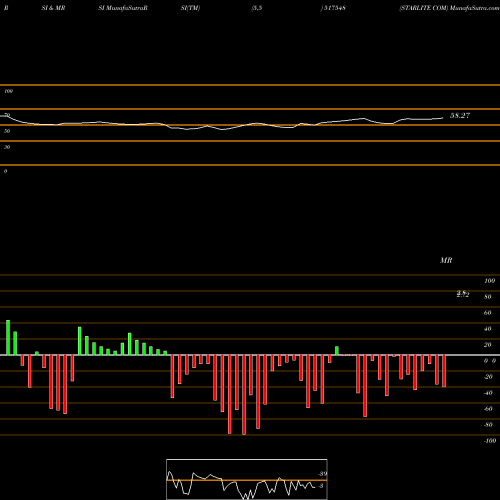Click the 20 label on the MR axis
500x500 pixels.
coord(488,345)
